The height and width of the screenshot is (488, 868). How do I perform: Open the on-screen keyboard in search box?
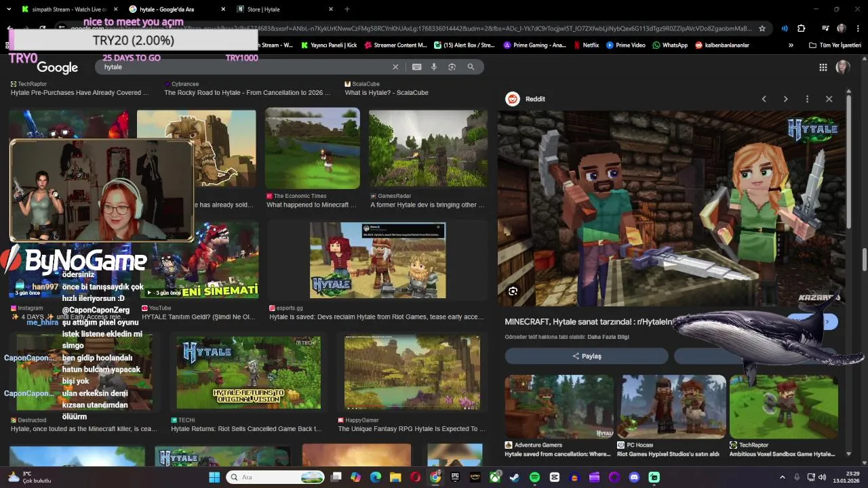[x=416, y=67]
